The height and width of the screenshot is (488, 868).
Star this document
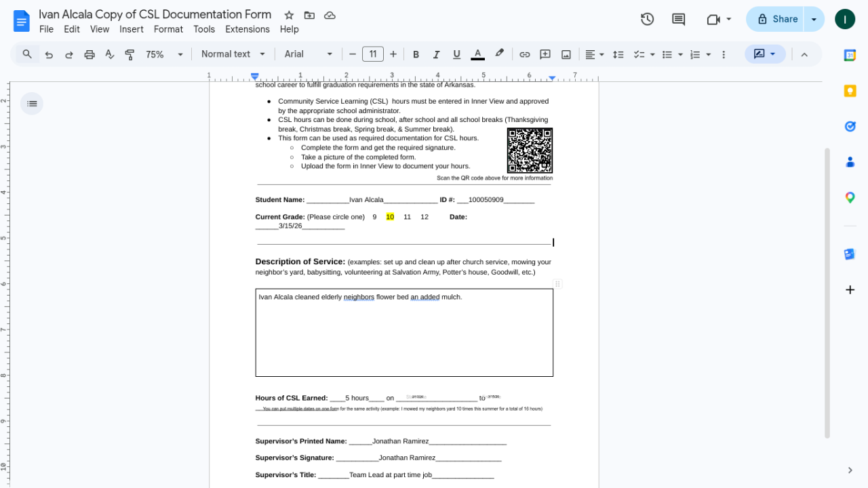click(289, 15)
